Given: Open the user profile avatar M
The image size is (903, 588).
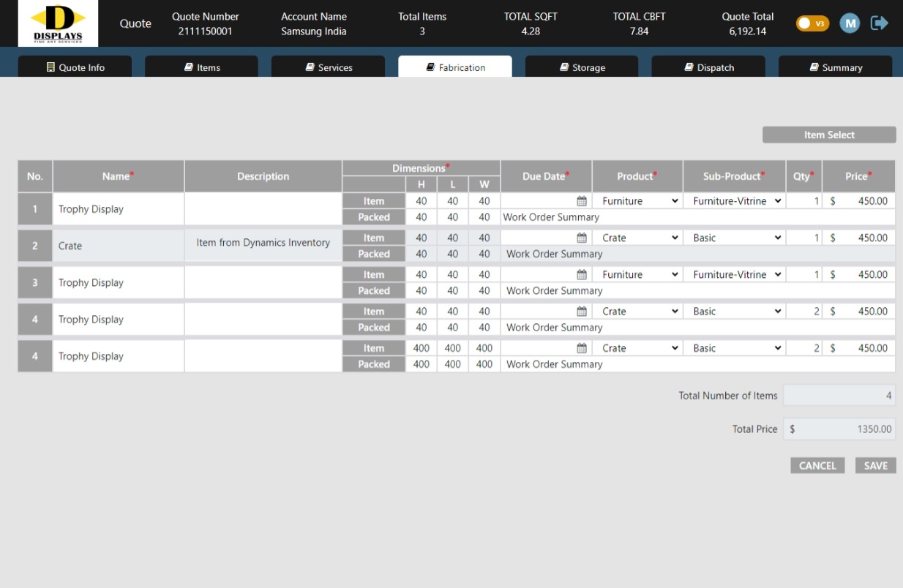Looking at the screenshot, I should tap(849, 23).
